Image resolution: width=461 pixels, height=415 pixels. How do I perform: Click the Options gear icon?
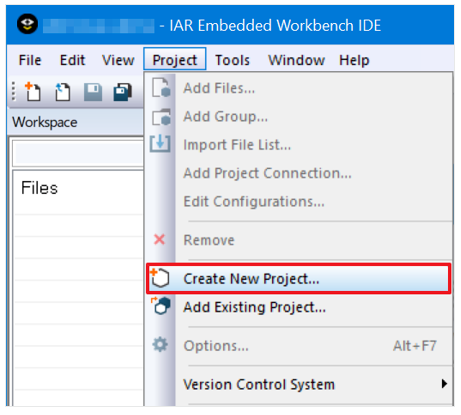[160, 345]
